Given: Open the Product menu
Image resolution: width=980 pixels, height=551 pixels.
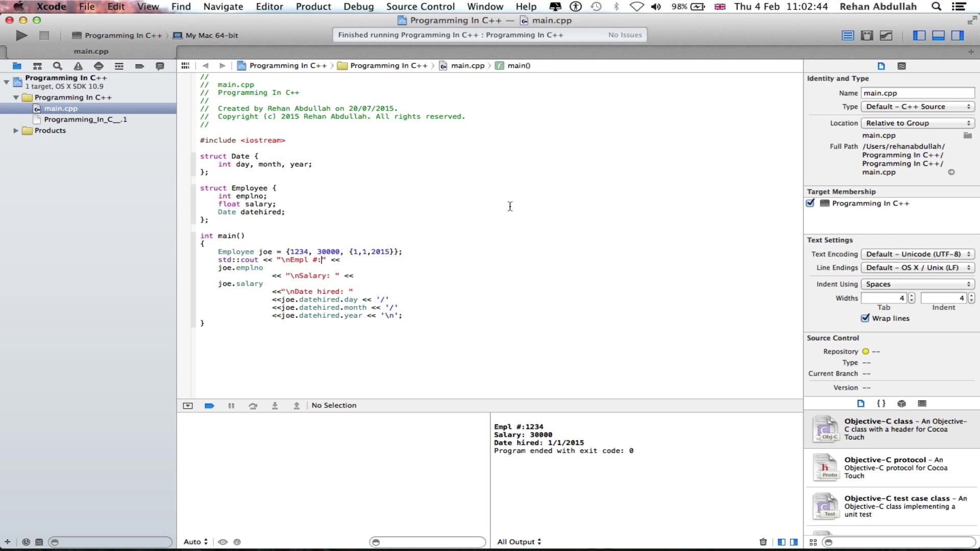Looking at the screenshot, I should (313, 7).
